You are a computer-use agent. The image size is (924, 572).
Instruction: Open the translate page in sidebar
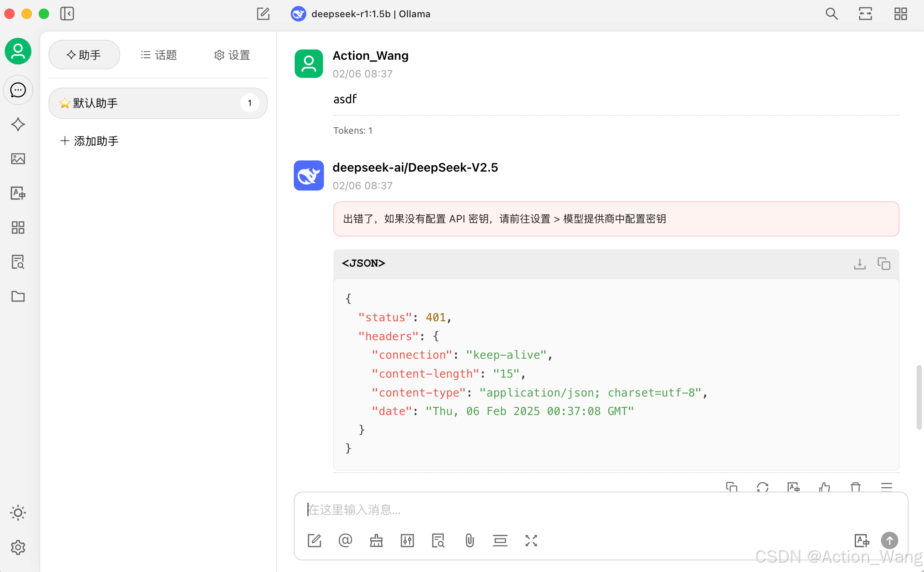point(18,193)
